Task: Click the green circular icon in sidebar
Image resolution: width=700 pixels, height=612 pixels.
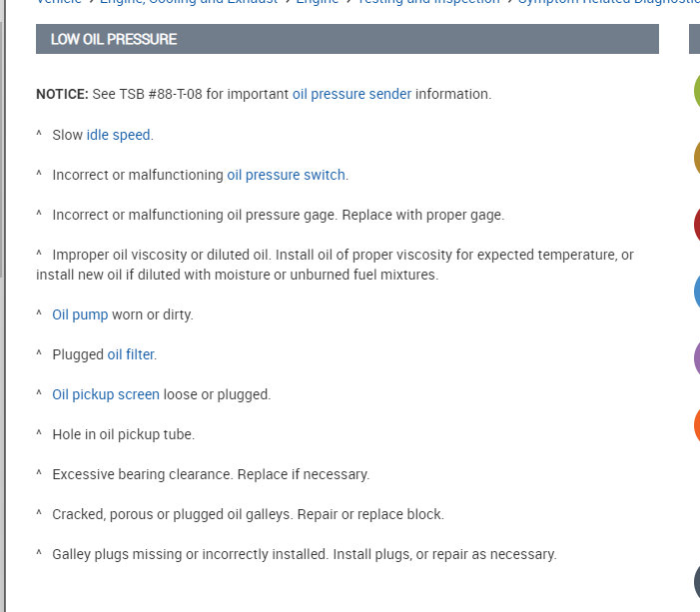Action: coord(696,91)
